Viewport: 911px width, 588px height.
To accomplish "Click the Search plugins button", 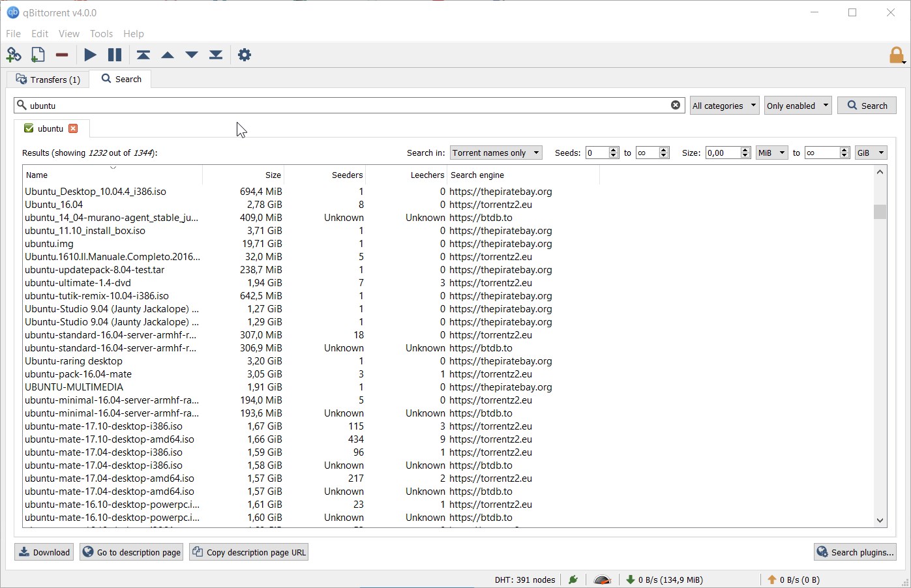I will 855,552.
